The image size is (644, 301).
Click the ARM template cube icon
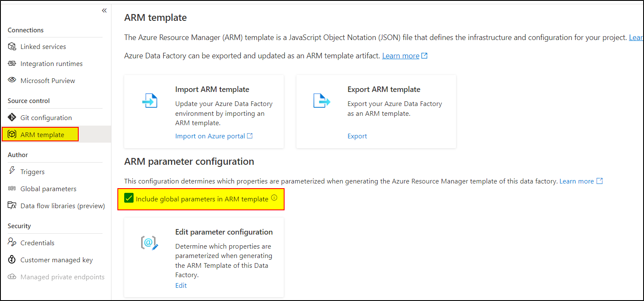click(12, 135)
